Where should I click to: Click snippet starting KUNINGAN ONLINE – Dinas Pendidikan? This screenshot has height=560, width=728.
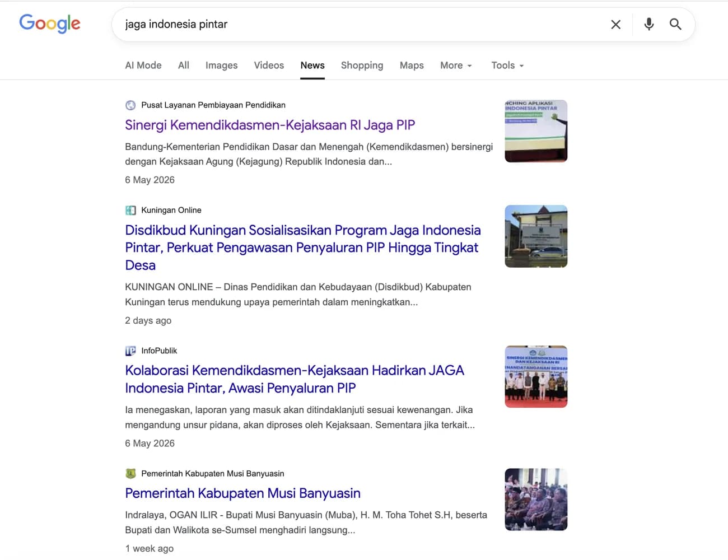pos(298,295)
